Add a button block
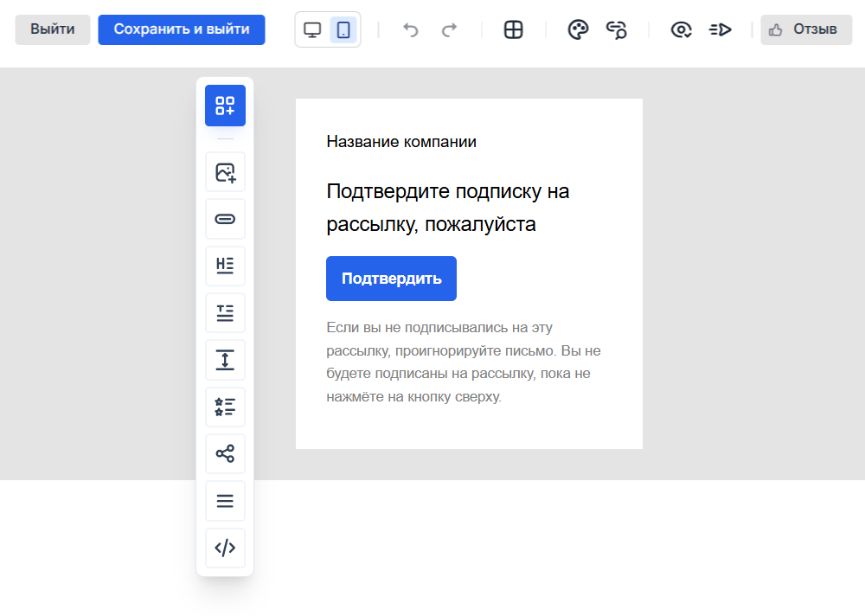865x616 pixels. pyautogui.click(x=225, y=219)
